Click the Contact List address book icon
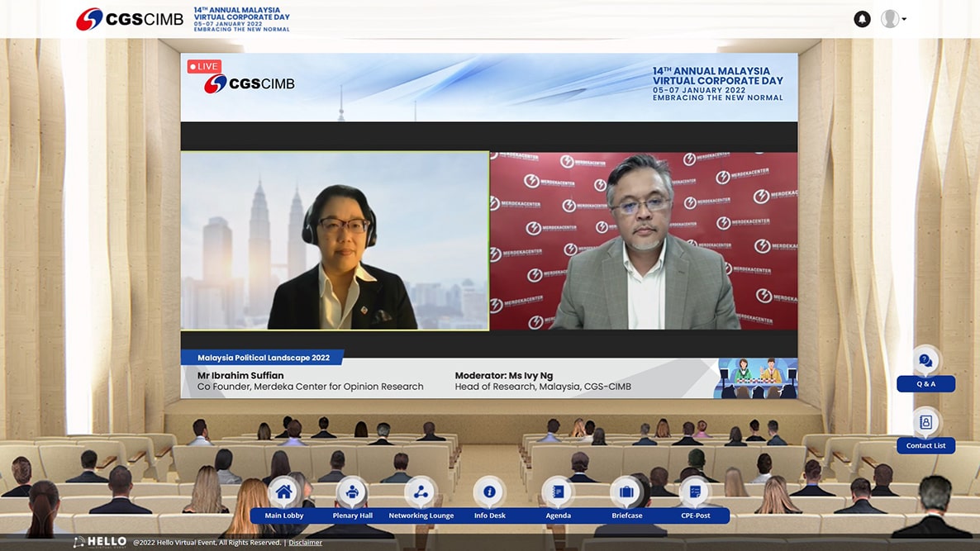This screenshot has width=980, height=551. [925, 422]
